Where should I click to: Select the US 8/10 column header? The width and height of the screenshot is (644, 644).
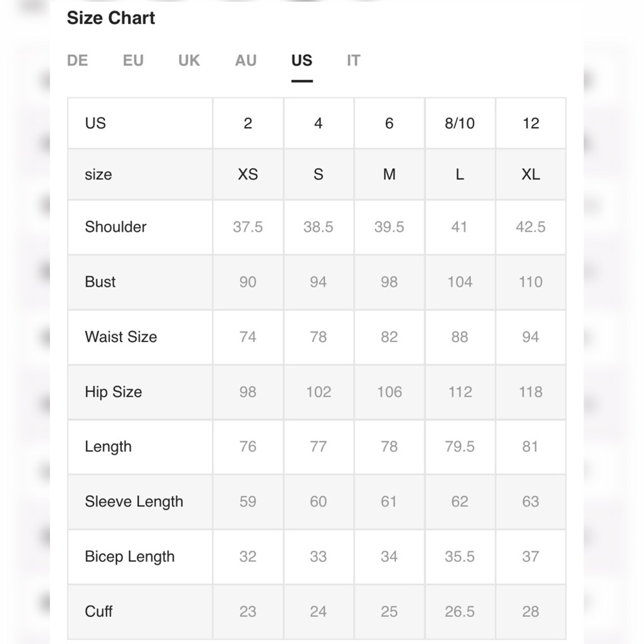click(460, 123)
